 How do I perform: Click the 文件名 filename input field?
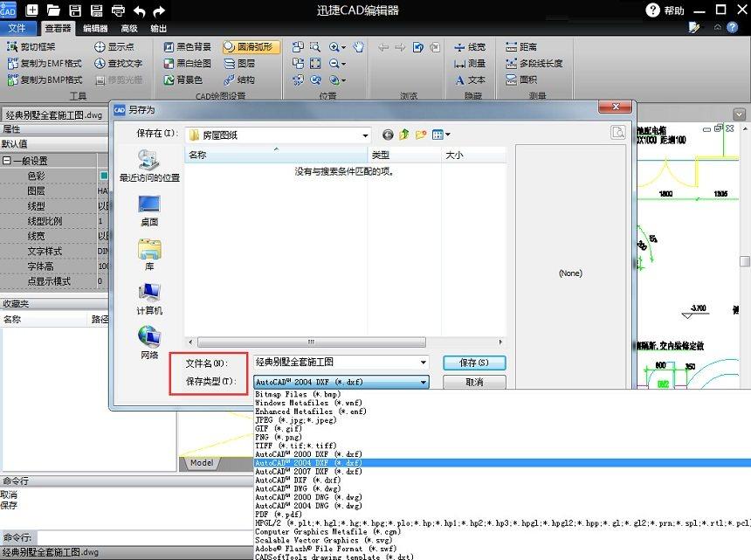tap(336, 362)
